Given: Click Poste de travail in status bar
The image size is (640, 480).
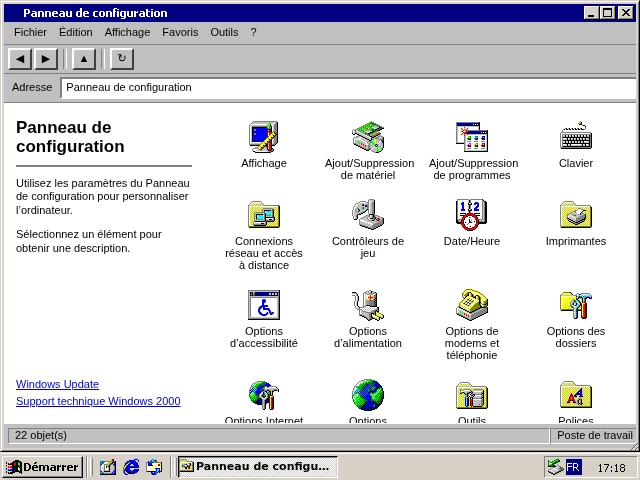Looking at the screenshot, I should coord(595,436).
